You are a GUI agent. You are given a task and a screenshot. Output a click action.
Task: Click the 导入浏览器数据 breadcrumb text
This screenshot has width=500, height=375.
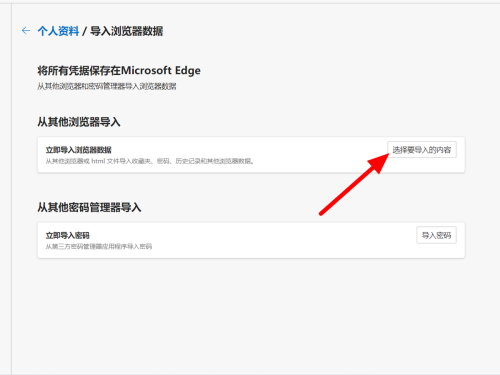pos(126,31)
